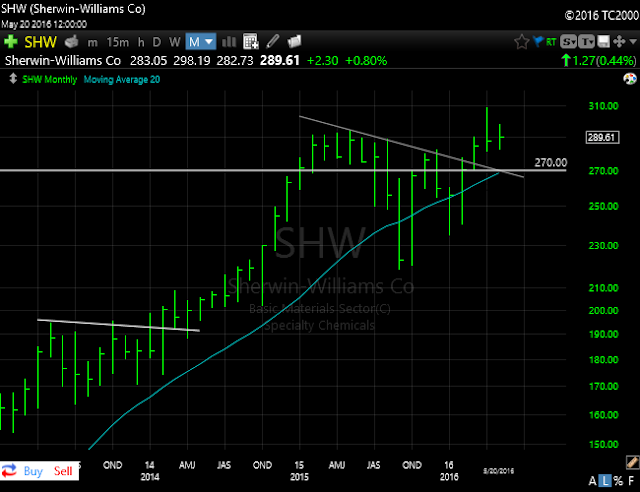Viewport: 640px width, 492px height.
Task: Click the 289.61 current price marker
Action: tap(602, 137)
